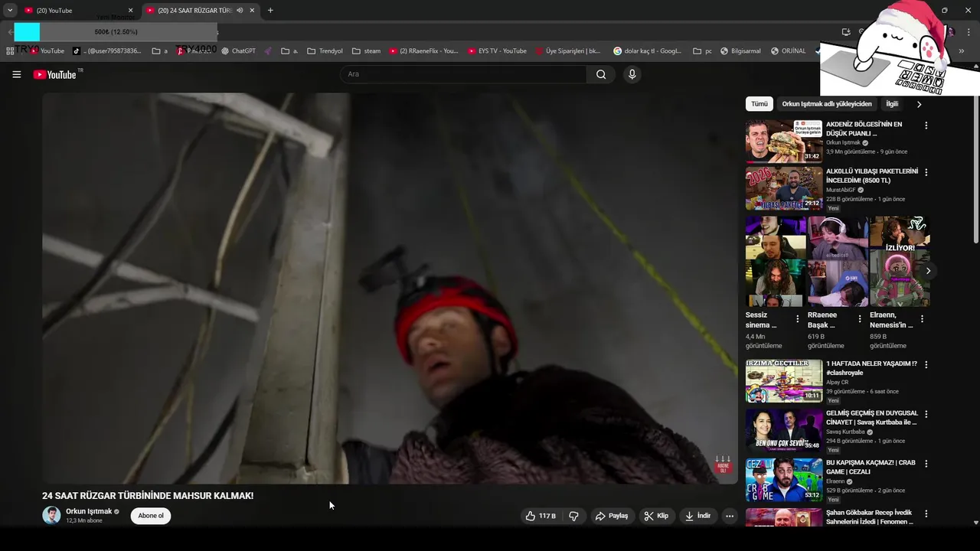The width and height of the screenshot is (980, 551).
Task: Open the tab search dropdown arrow
Action: [x=10, y=11]
